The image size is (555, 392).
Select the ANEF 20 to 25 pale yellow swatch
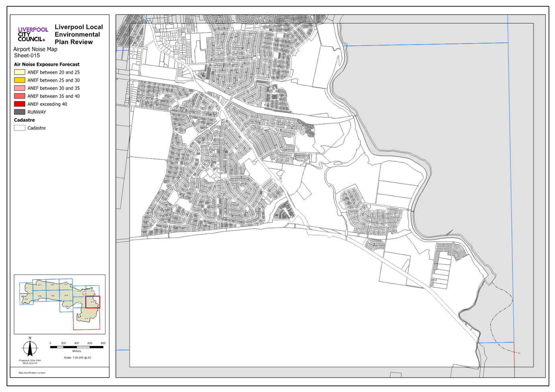20,72
